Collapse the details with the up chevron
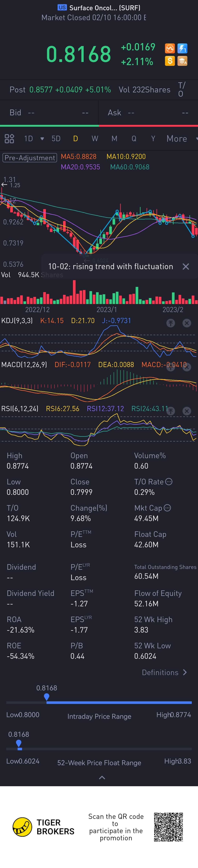The image size is (198, 868). [102, 778]
